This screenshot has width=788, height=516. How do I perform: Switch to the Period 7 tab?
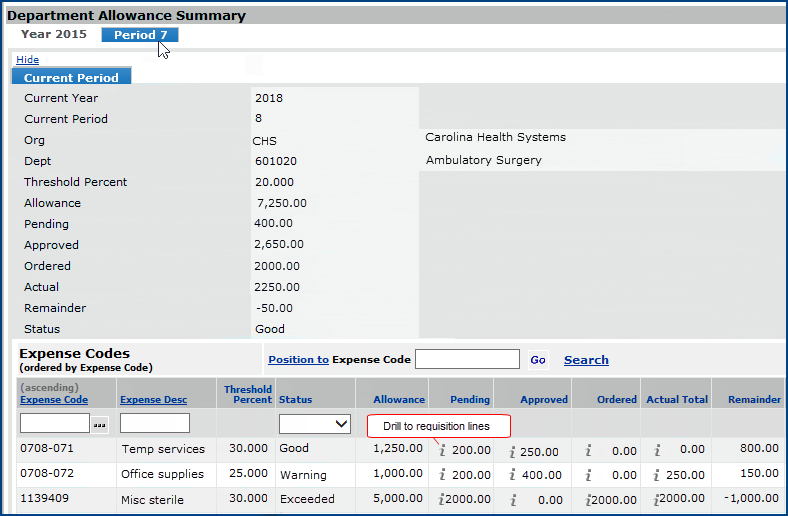(x=140, y=35)
